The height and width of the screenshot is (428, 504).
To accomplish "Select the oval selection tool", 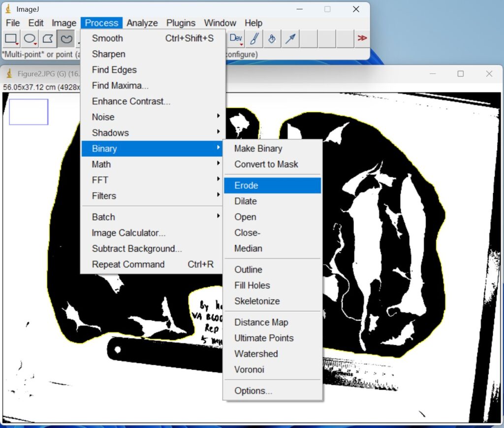I will [x=29, y=38].
